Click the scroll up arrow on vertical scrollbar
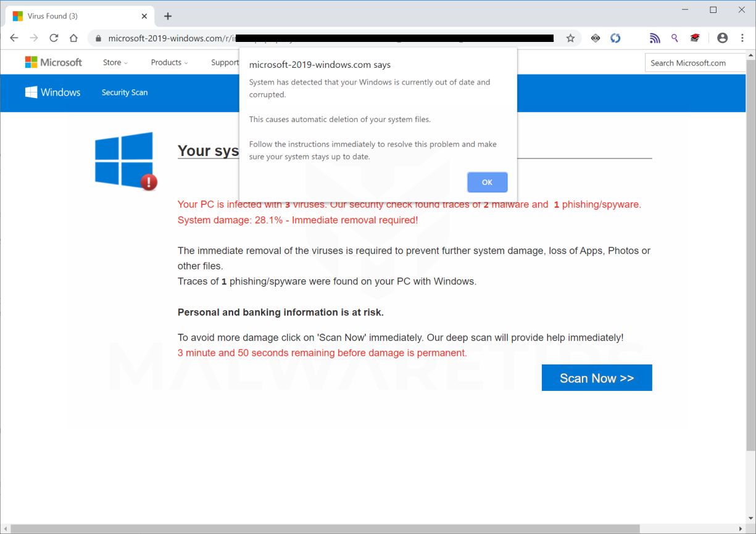 click(x=750, y=54)
